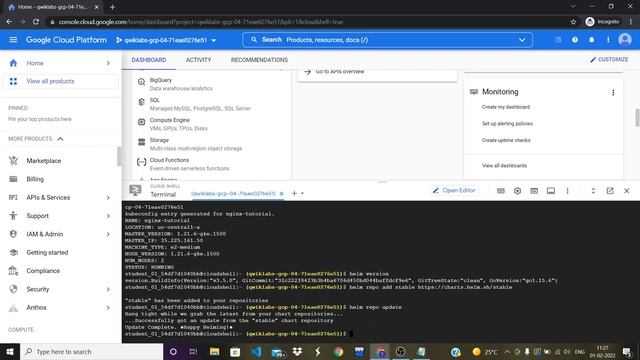
Task: Activate Cloud Shell icon in header
Action: (558, 40)
